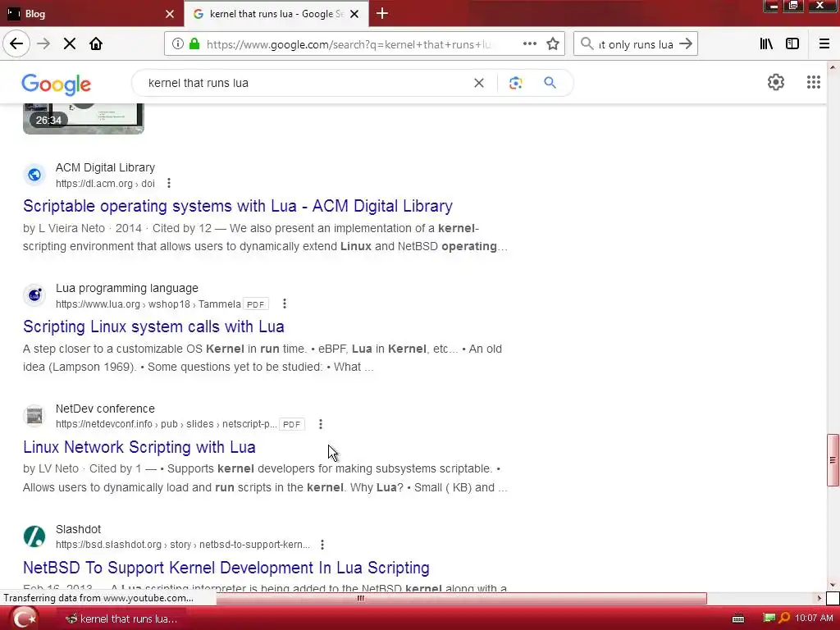This screenshot has height=630, width=840.
Task: Click the browser address bar URL
Action: pyautogui.click(x=348, y=44)
